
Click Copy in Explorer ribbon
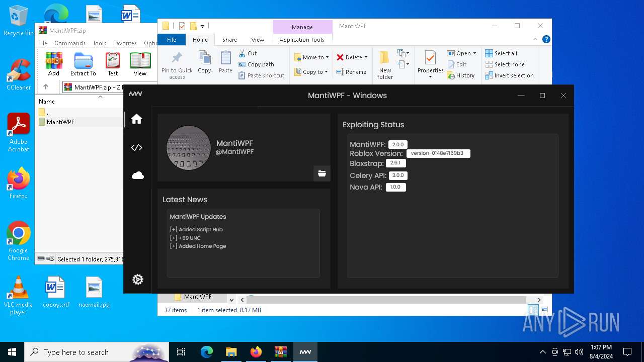204,62
